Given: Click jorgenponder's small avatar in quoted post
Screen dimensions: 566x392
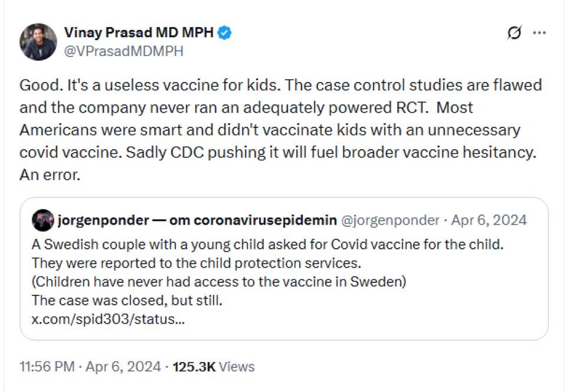Looking at the screenshot, I should 43,220.
